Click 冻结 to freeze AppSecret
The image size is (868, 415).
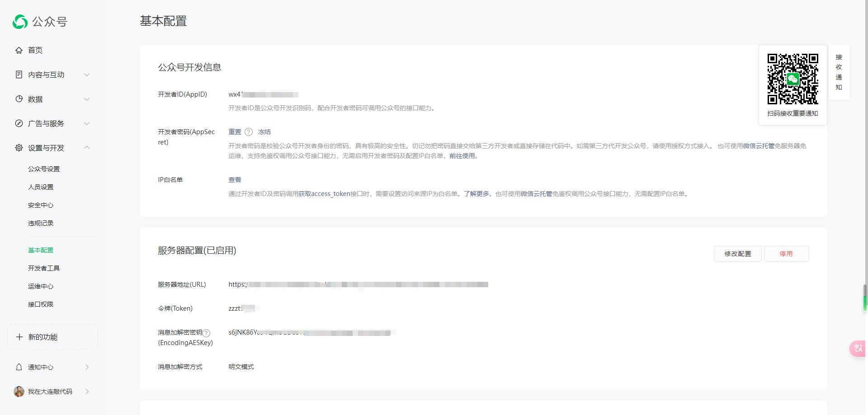click(x=264, y=132)
